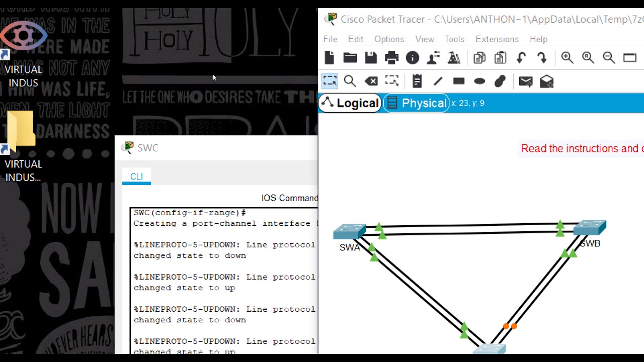Switch to the Logical workspace tab
644x362 pixels.
tap(350, 103)
